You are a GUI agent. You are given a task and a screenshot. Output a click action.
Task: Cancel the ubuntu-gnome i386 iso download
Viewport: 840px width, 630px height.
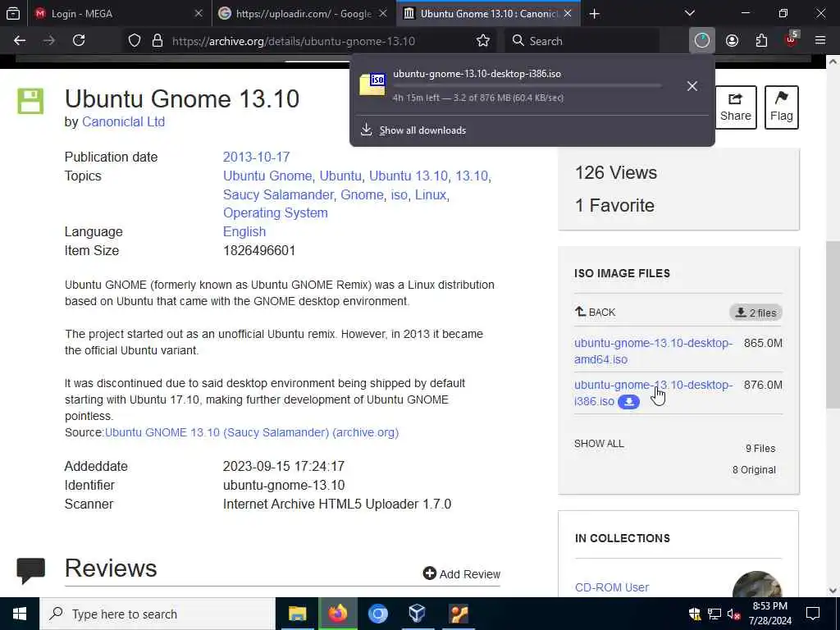692,85
